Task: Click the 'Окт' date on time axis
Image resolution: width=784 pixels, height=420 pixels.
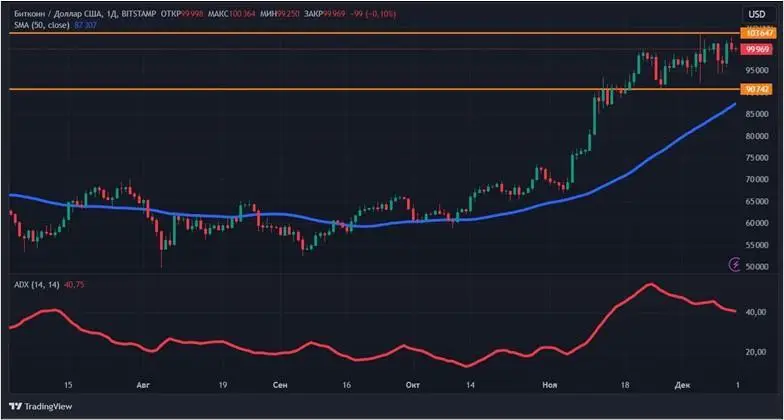Action: click(x=412, y=384)
